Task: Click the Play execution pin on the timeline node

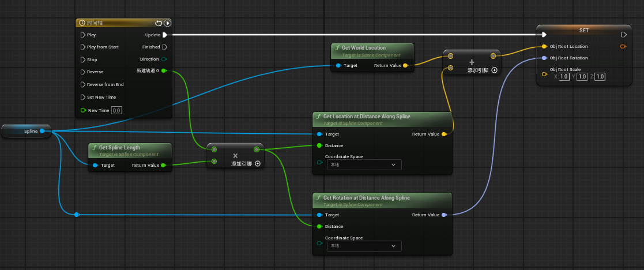Action: coord(83,35)
